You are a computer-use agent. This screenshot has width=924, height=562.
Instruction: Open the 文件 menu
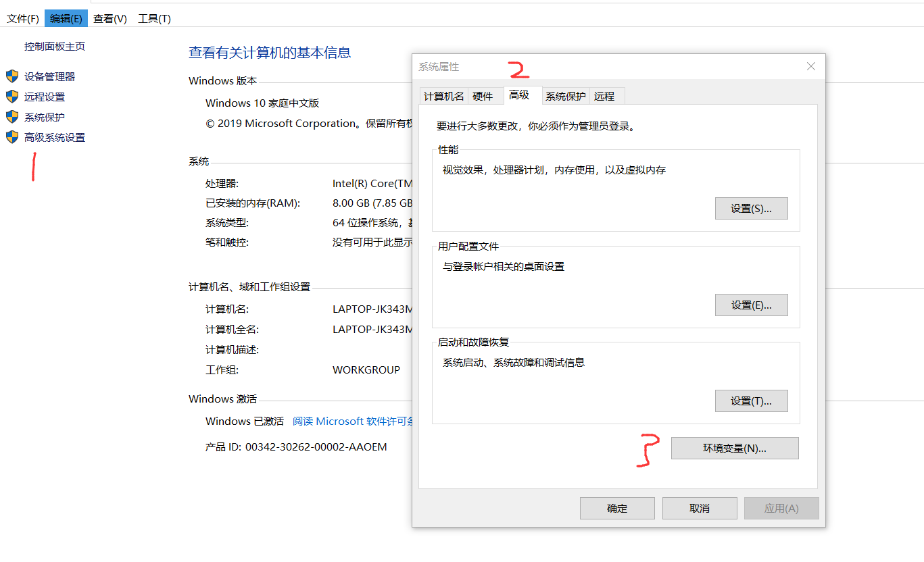(22, 18)
